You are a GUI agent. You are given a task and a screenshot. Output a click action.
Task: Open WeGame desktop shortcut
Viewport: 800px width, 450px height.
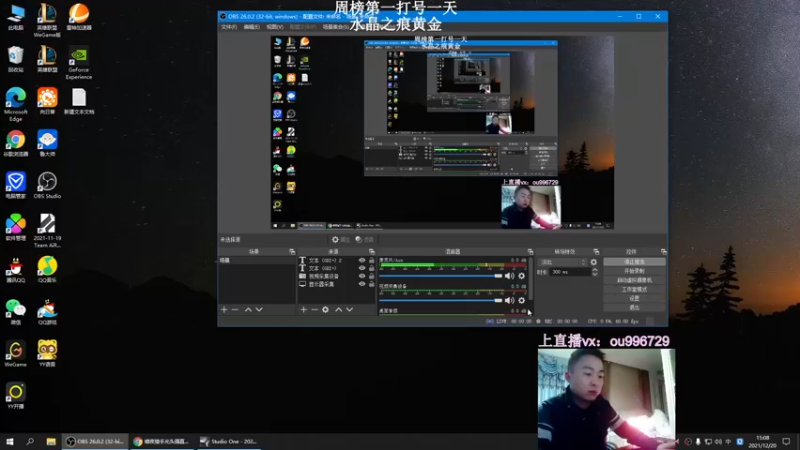(15, 354)
